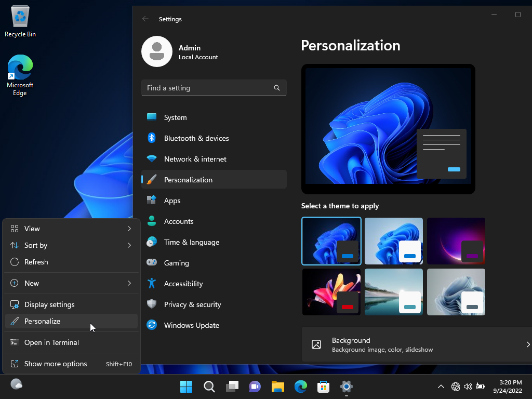This screenshot has width=532, height=399.
Task: Open Accounts settings
Action: coord(214,221)
